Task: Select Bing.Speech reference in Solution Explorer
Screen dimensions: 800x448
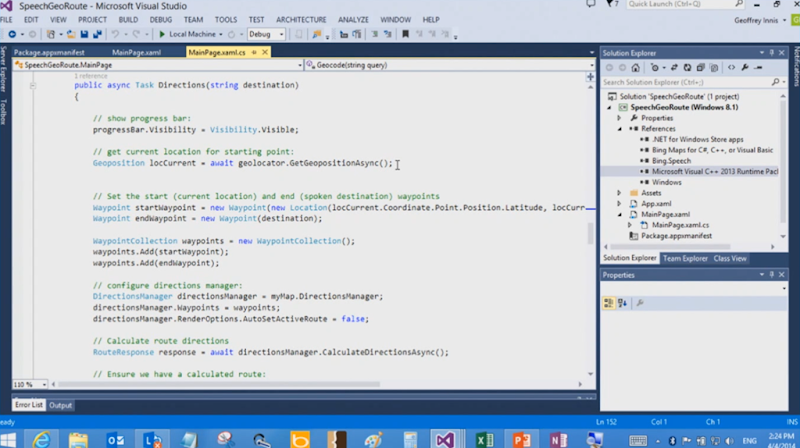Action: pyautogui.click(x=671, y=161)
